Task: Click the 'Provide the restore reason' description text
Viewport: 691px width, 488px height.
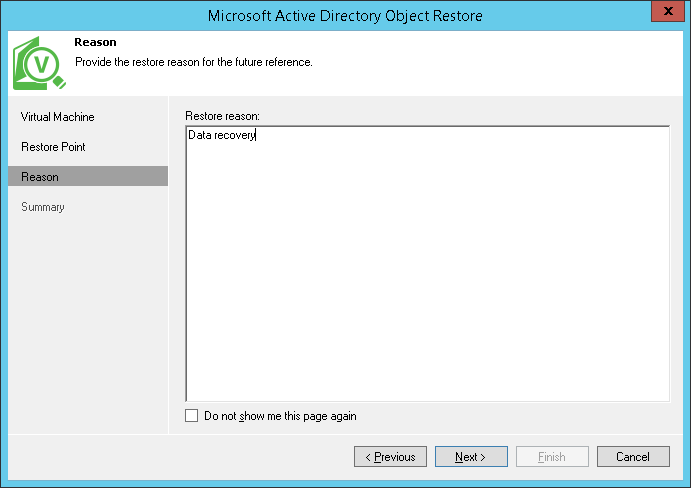Action: click(194, 62)
